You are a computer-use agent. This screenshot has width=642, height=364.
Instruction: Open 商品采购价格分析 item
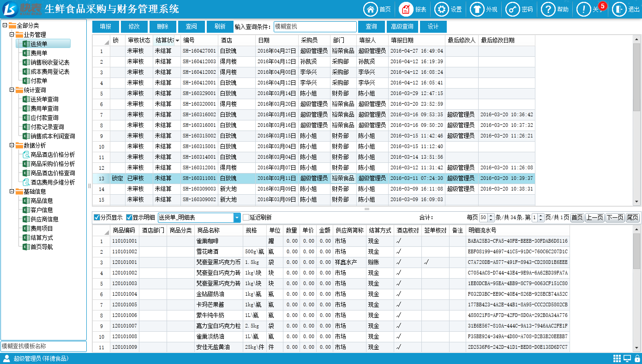point(53,164)
